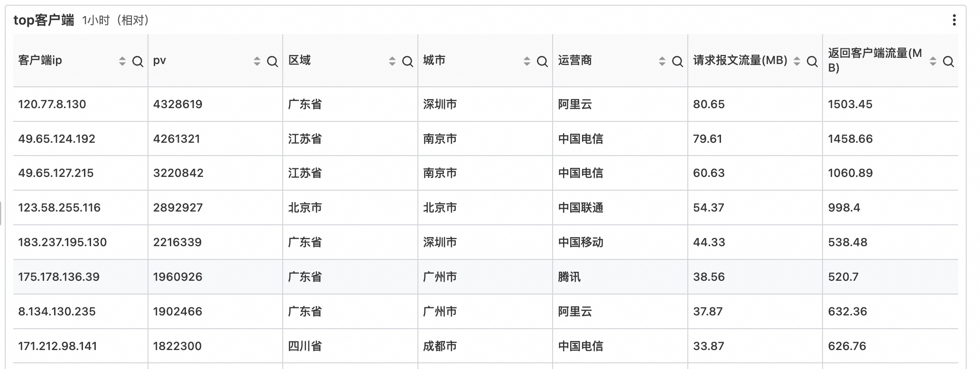
Task: Open the panel's three-dot options menu
Action: click(x=954, y=20)
